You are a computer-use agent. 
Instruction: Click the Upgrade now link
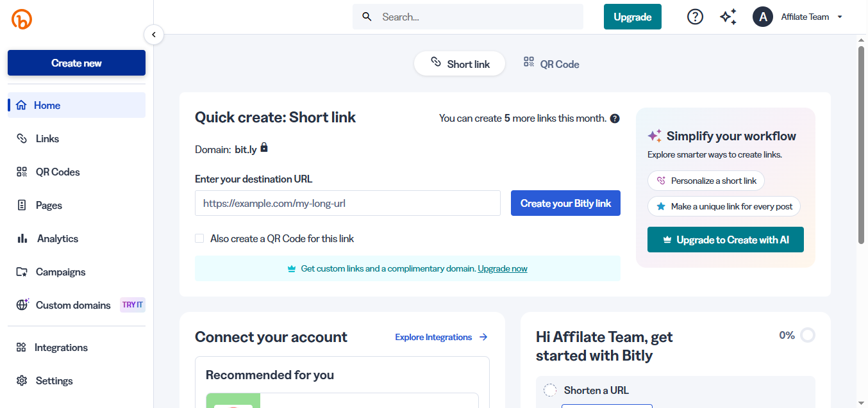coord(503,268)
